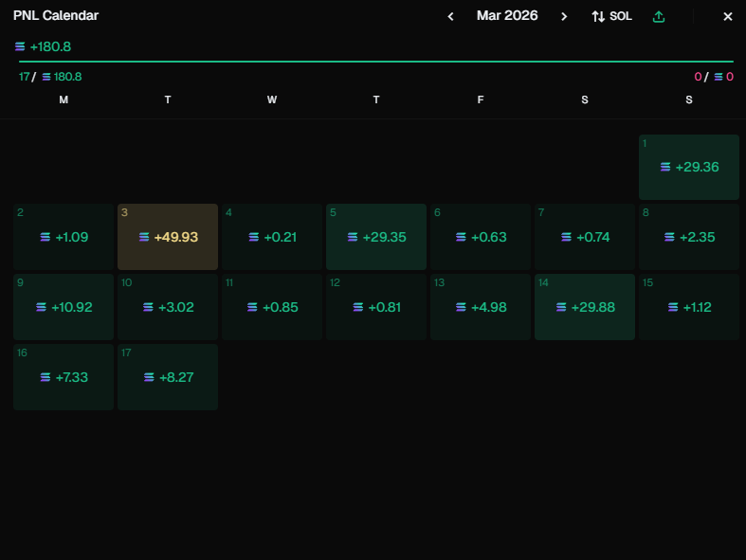This screenshot has height=560, width=746.
Task: Select highlighted March 3 cell +49.93
Action: coord(168,237)
